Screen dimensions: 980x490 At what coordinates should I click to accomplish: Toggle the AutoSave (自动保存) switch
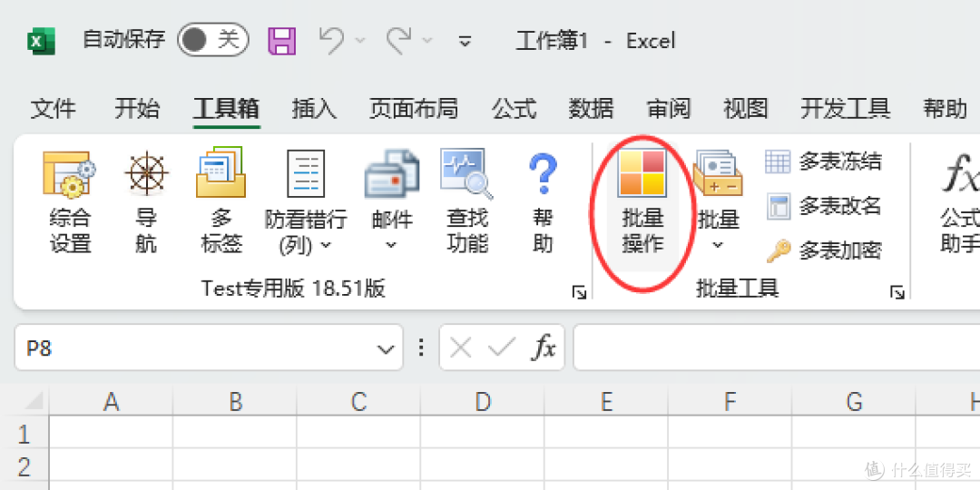point(213,40)
